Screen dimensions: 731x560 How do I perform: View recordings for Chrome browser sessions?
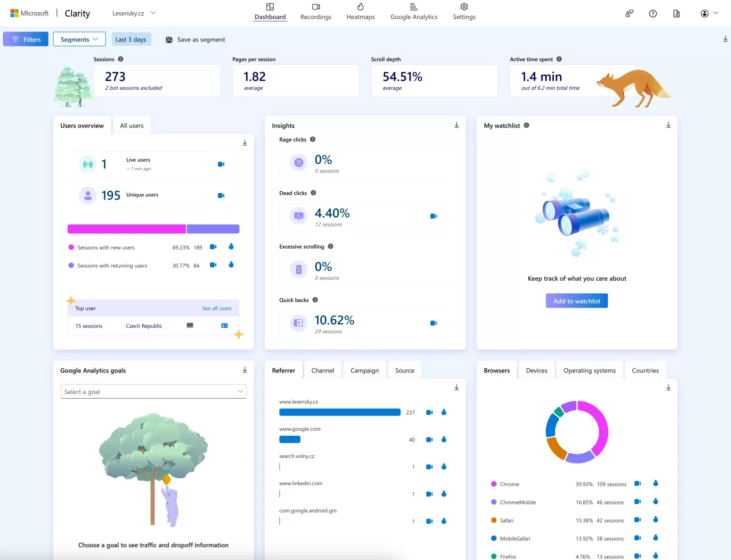coord(638,483)
